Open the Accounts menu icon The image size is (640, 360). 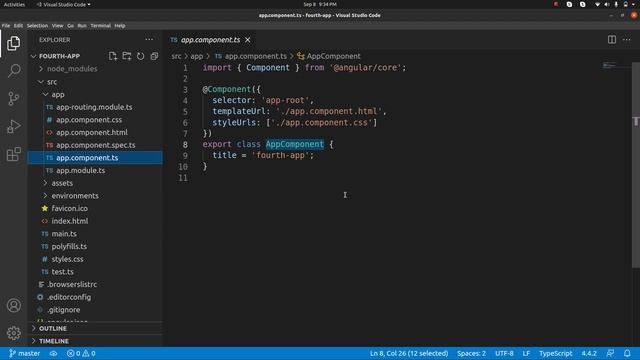13,305
